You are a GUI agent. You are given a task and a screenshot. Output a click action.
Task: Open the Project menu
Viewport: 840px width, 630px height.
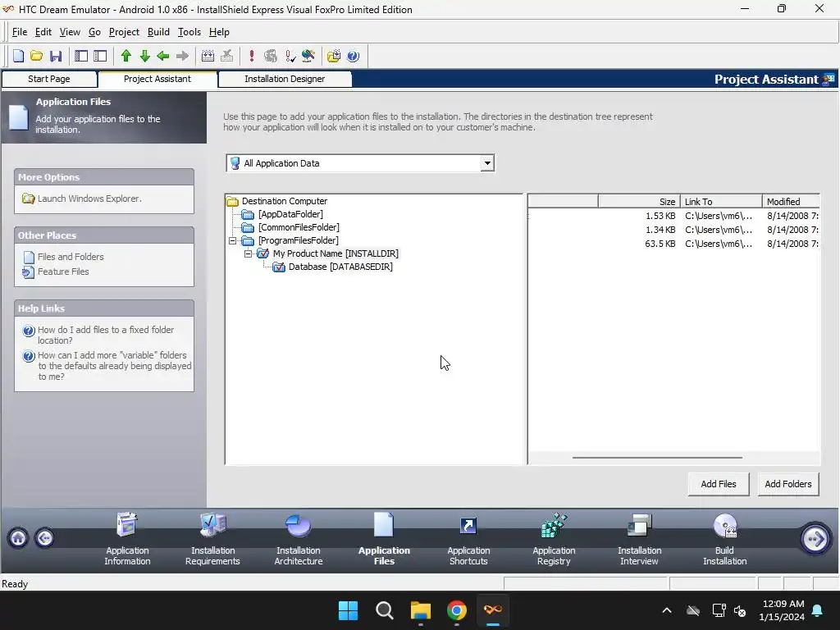coord(124,32)
